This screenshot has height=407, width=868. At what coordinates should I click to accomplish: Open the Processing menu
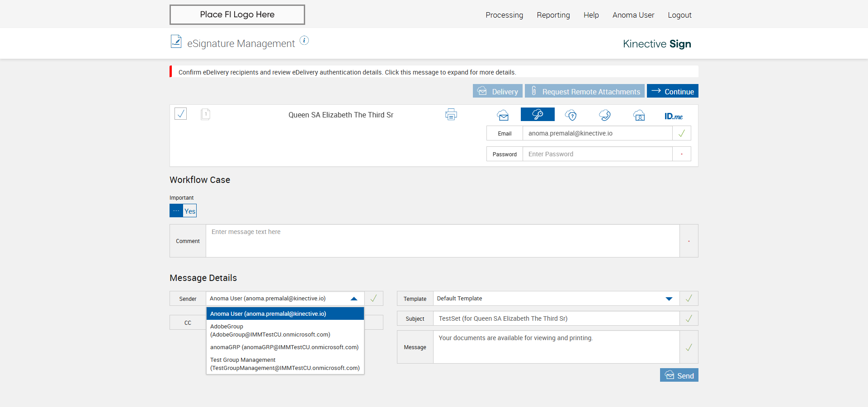[x=504, y=15]
